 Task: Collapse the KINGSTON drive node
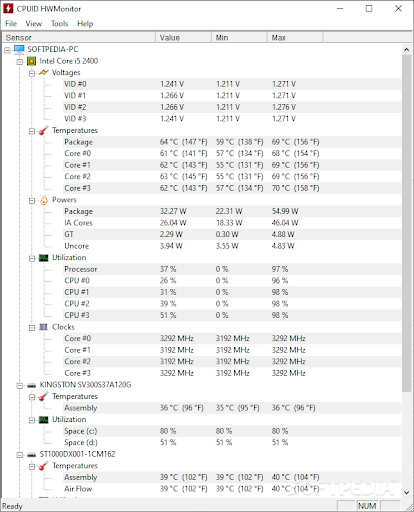click(x=20, y=386)
